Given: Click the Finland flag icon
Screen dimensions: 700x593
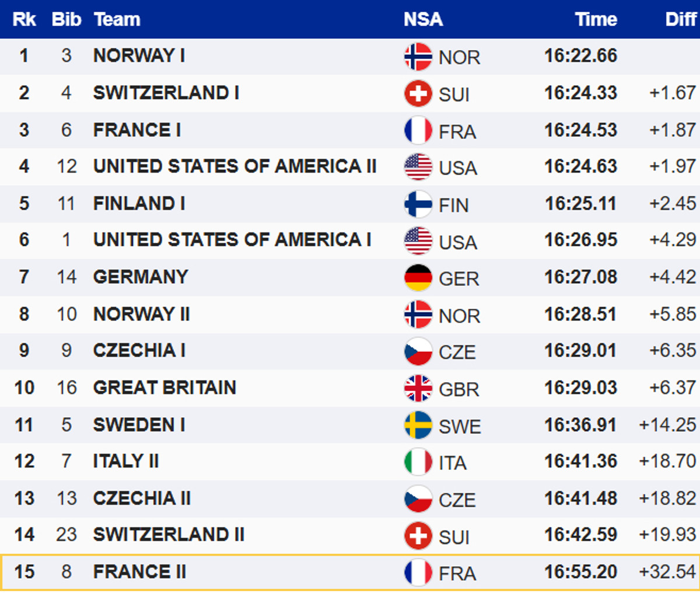Looking at the screenshot, I should (x=418, y=204).
